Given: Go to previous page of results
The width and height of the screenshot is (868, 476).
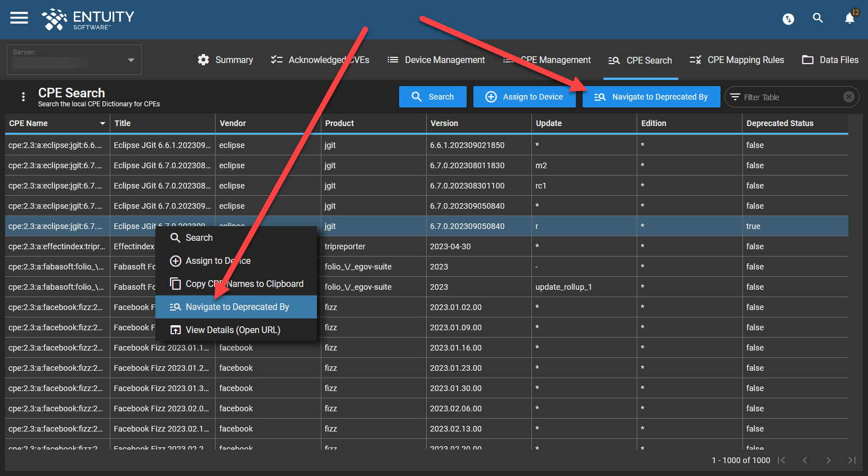Looking at the screenshot, I should [x=805, y=460].
